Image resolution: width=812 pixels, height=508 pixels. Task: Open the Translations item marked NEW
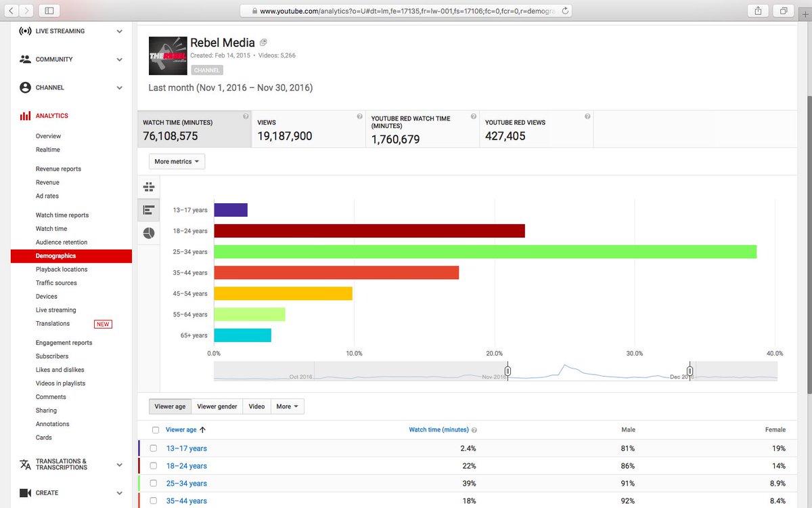(53, 324)
